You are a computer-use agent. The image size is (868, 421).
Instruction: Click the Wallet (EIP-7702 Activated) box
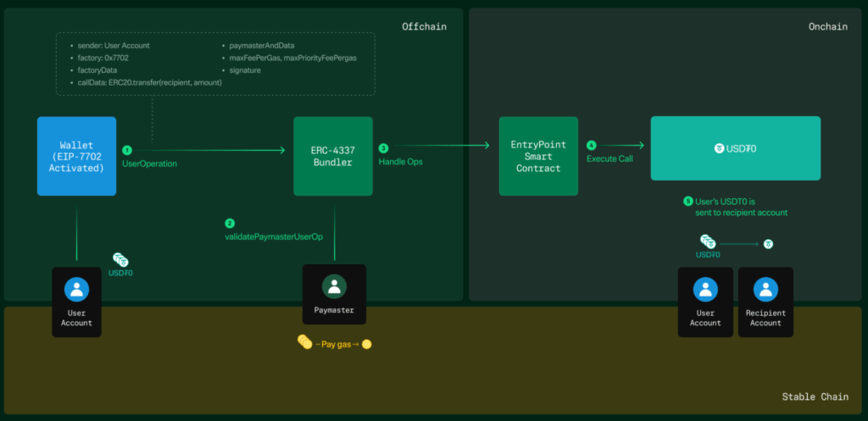coord(76,156)
